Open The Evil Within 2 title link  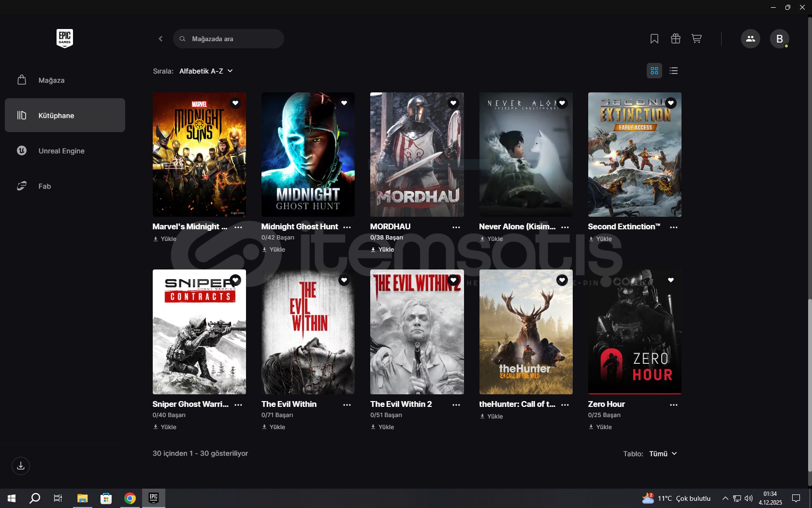click(401, 404)
